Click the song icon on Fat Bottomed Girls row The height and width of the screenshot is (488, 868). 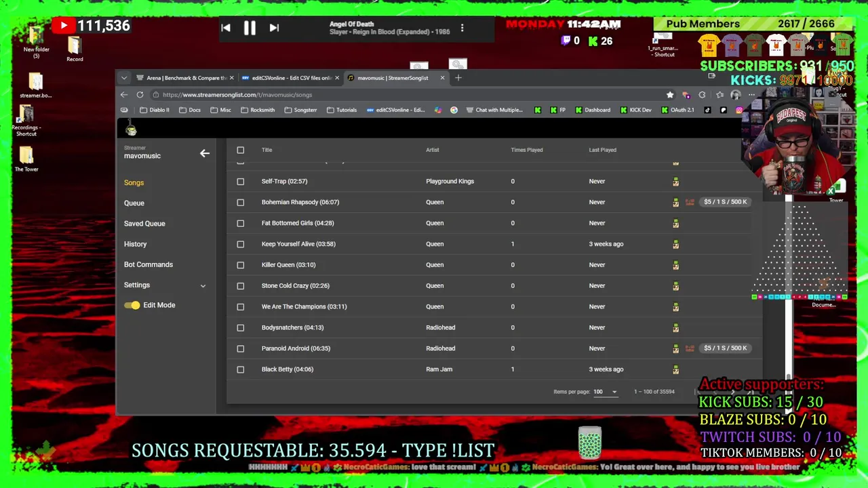tap(675, 223)
